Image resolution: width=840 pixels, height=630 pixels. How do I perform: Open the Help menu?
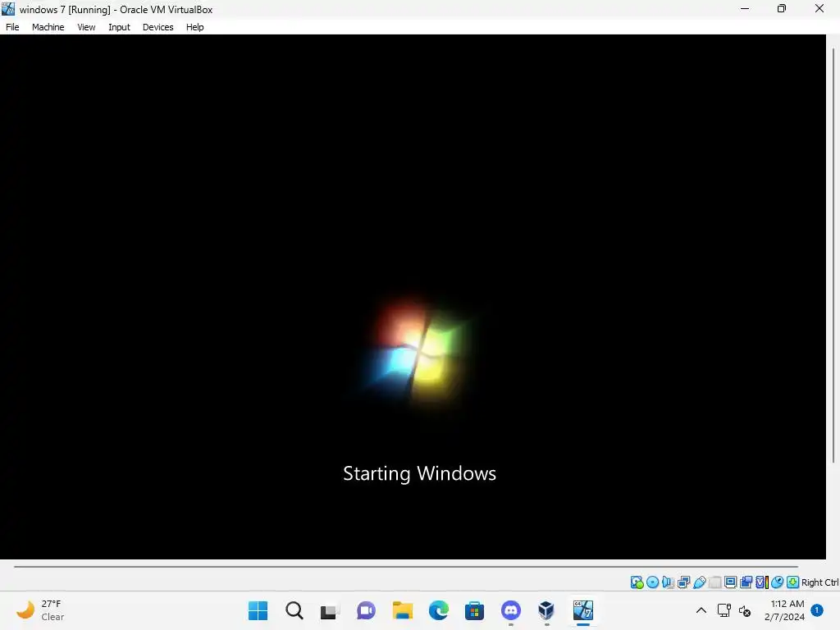(x=195, y=27)
